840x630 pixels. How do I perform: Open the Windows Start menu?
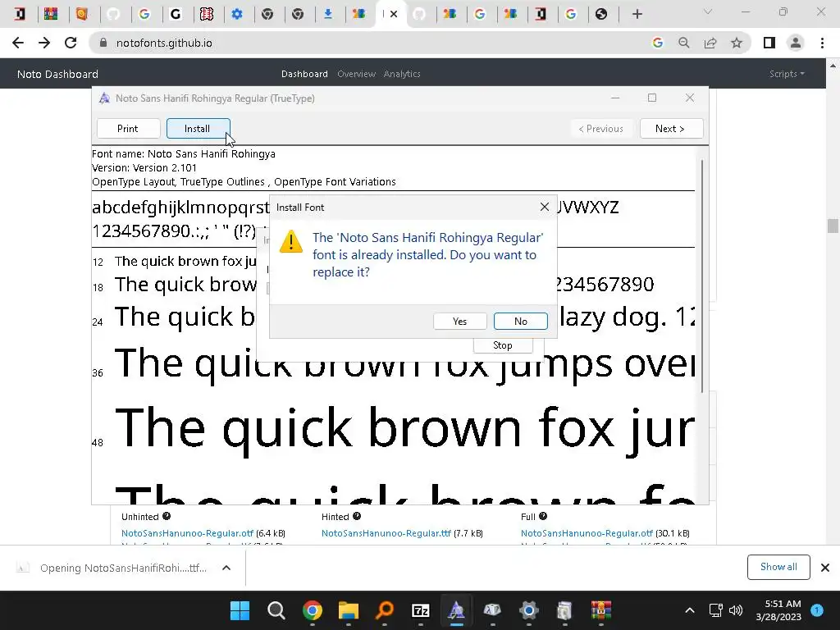click(x=240, y=610)
